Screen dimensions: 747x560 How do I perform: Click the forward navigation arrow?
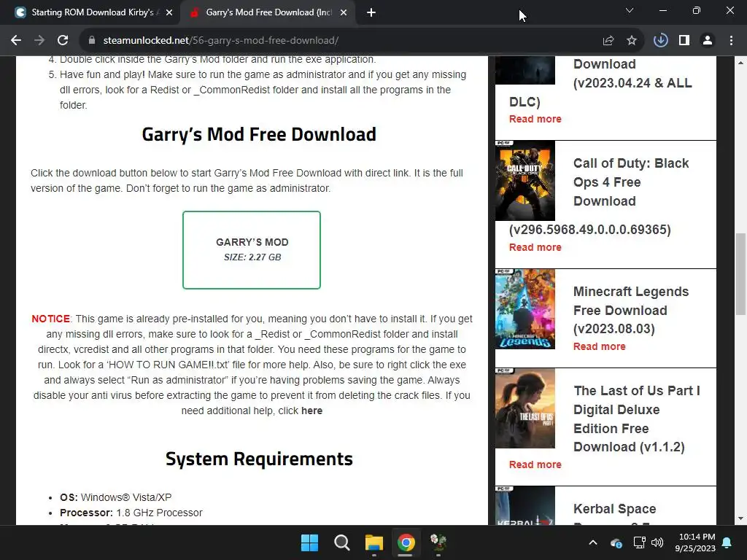pyautogui.click(x=39, y=41)
